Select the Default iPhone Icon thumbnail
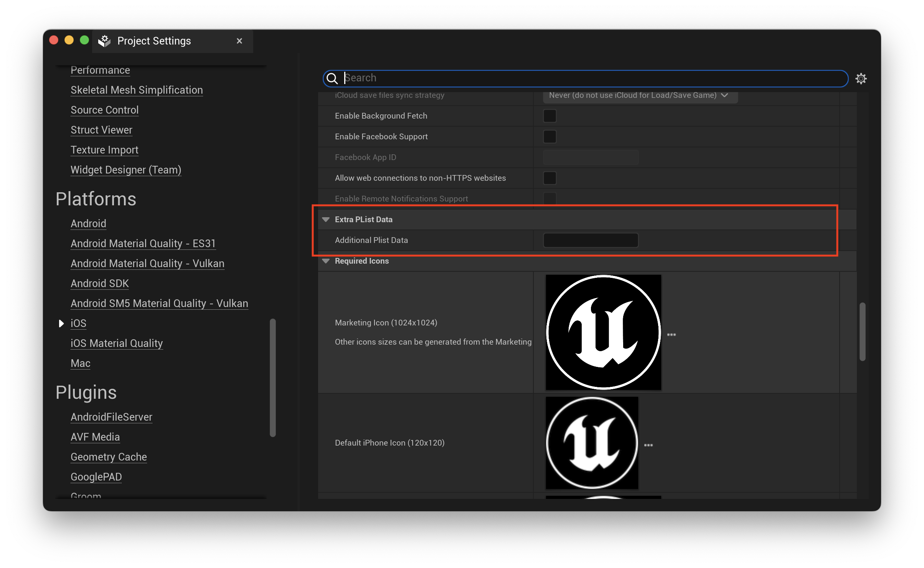Viewport: 924px width, 568px height. (592, 443)
